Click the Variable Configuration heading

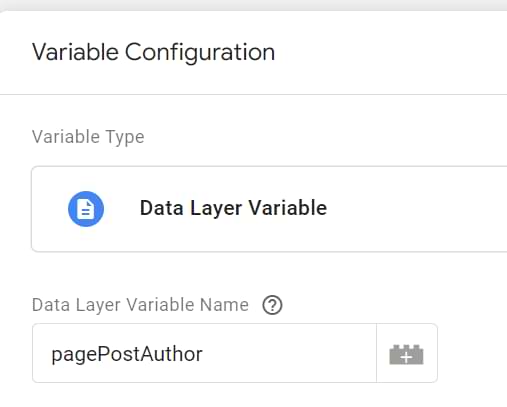click(x=153, y=52)
